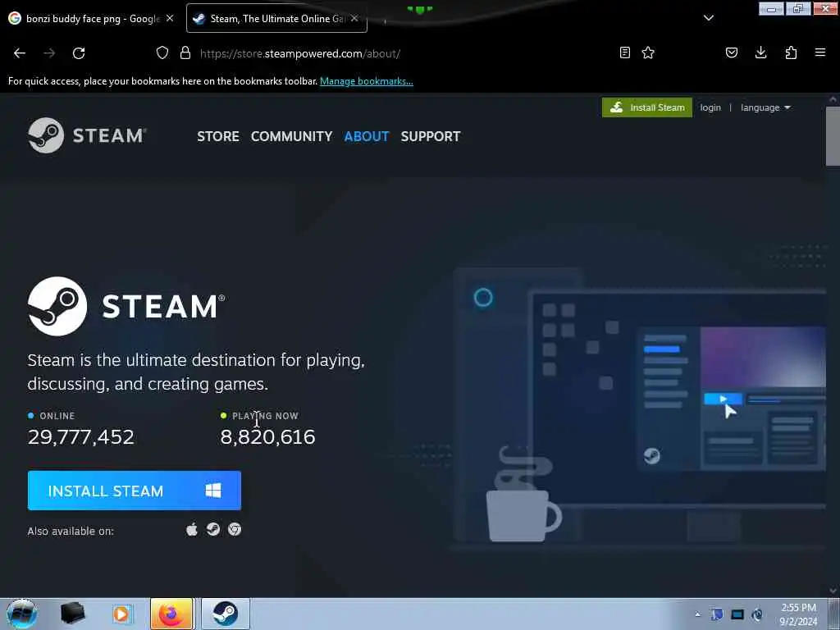This screenshot has height=630, width=840.
Task: Click the Firefox taskbar icon
Action: [x=171, y=614]
